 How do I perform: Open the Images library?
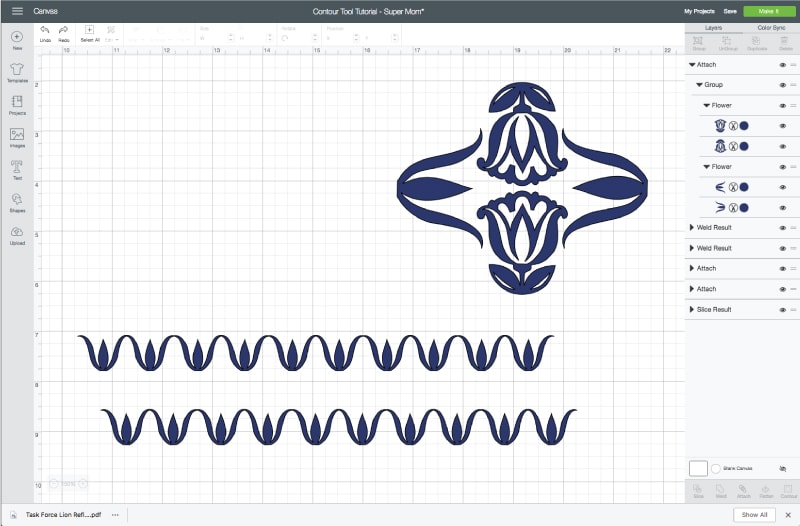(17, 137)
